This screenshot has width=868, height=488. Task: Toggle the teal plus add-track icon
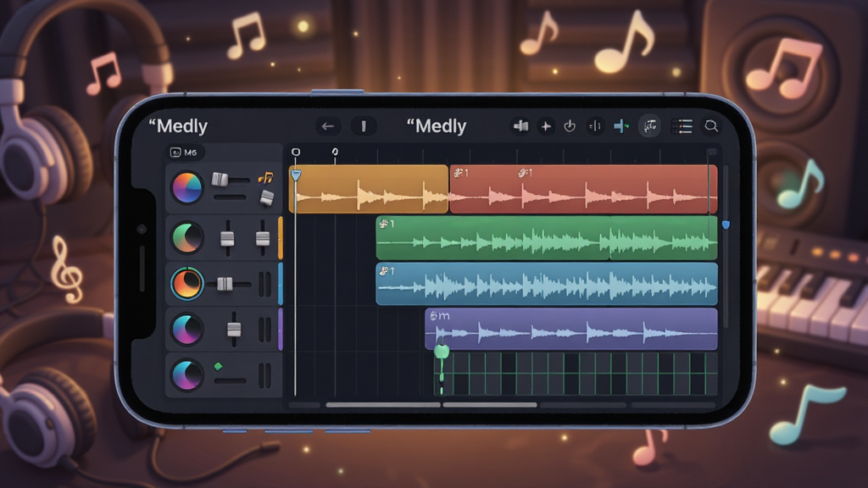(621, 127)
